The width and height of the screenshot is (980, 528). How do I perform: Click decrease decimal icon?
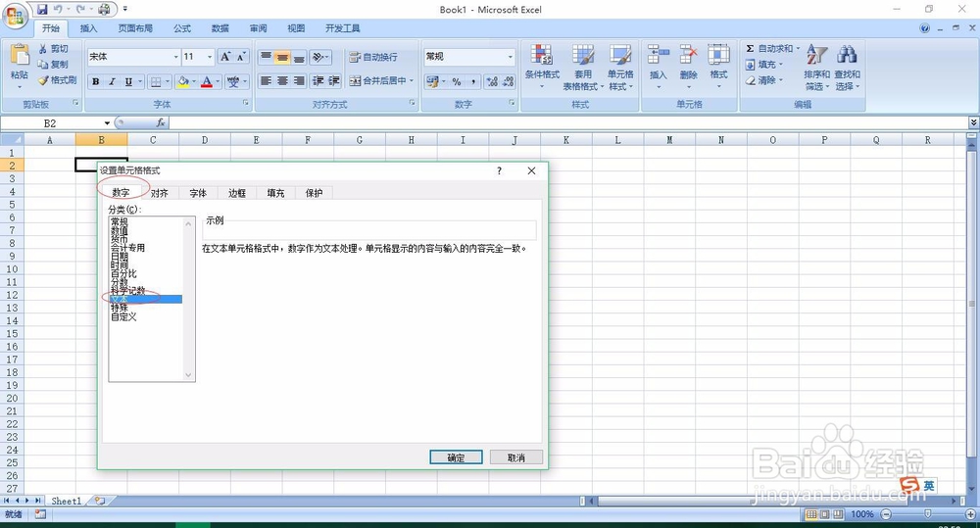point(508,81)
